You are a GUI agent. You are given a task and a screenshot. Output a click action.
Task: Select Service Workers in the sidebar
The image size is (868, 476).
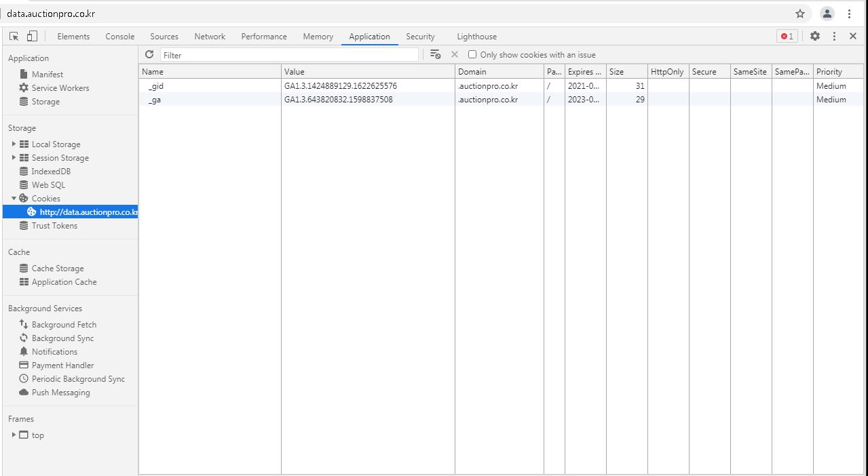(x=60, y=88)
